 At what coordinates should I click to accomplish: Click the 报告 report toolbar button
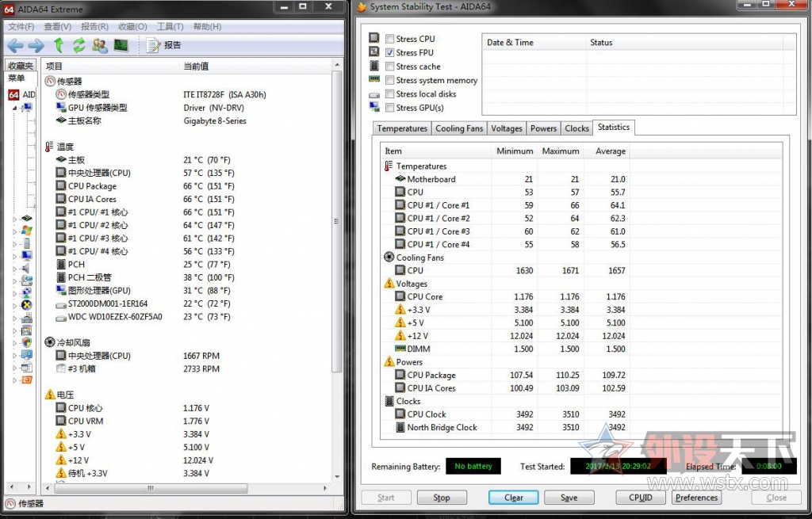pyautogui.click(x=164, y=45)
